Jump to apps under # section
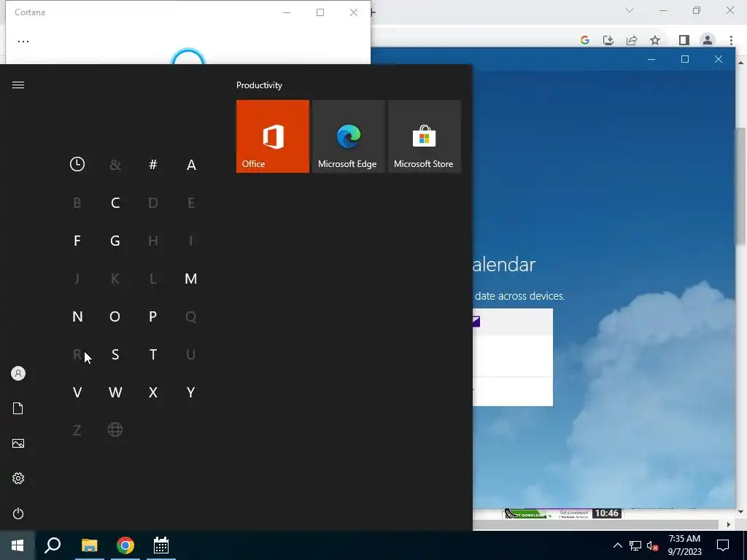Image resolution: width=747 pixels, height=560 pixels. click(153, 165)
